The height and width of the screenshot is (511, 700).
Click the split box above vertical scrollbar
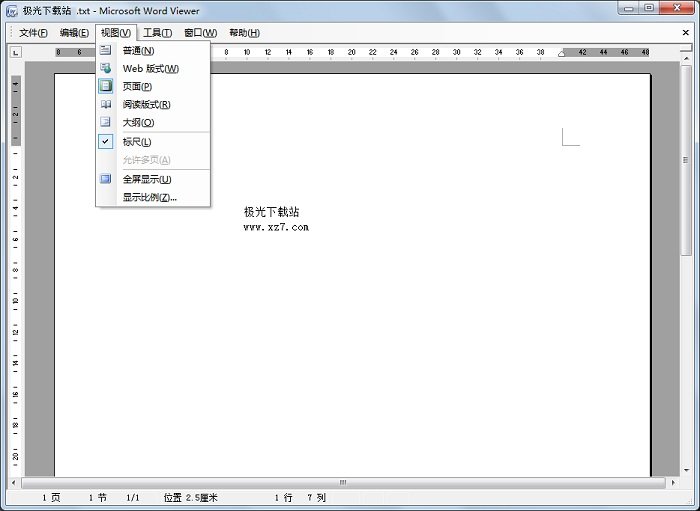pos(686,49)
